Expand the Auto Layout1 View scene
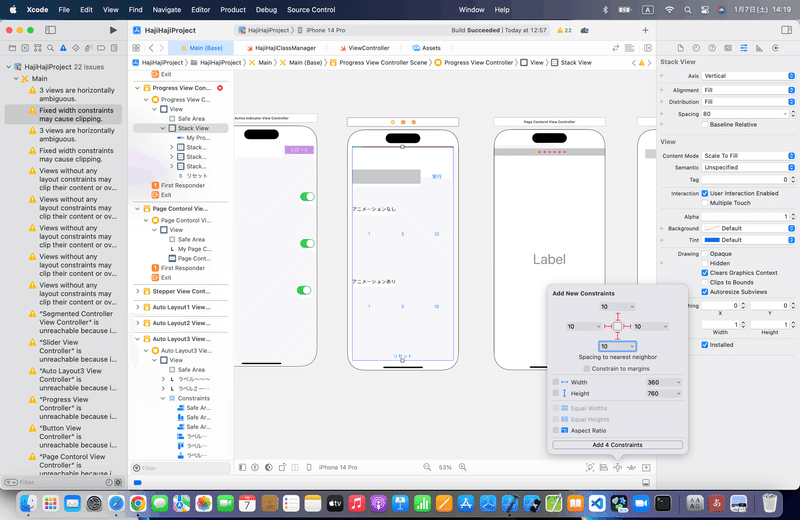800x520 pixels. pos(137,307)
